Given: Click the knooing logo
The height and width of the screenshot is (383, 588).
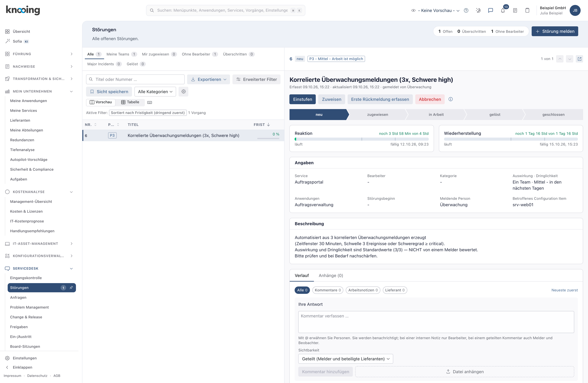Looking at the screenshot, I should 23,10.
